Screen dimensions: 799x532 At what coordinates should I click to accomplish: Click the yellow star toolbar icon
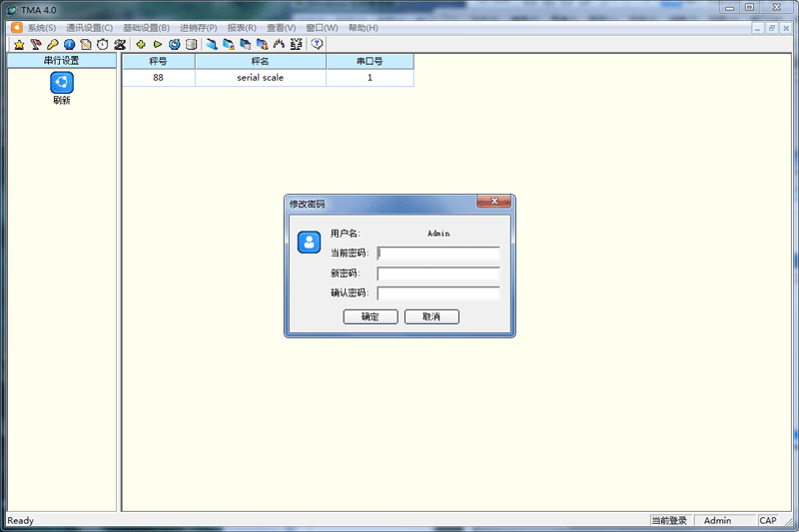(19, 44)
